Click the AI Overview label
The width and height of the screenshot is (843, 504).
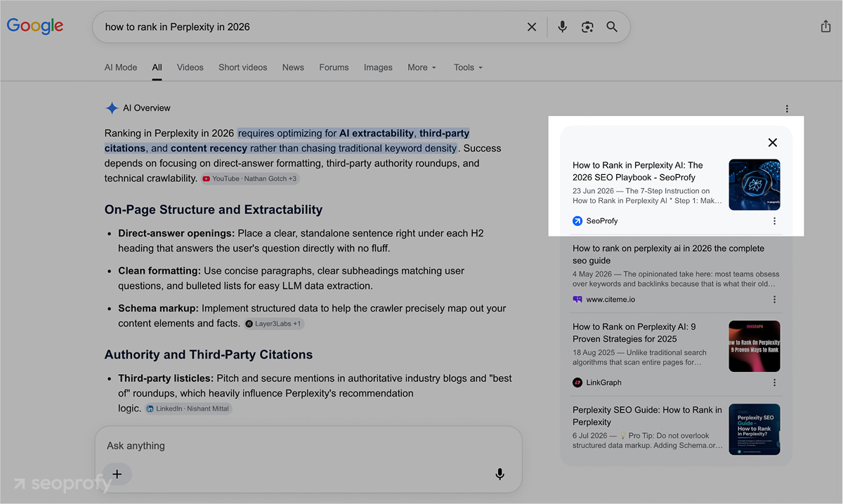[x=147, y=108]
